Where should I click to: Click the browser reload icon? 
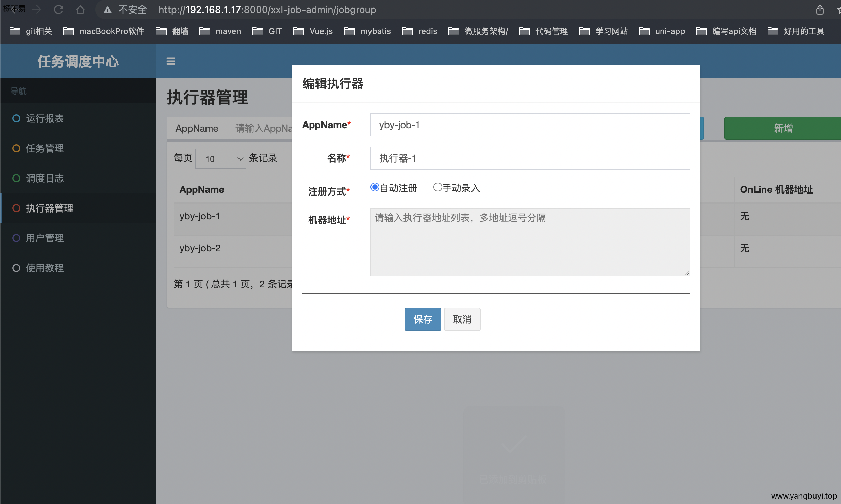click(x=59, y=10)
